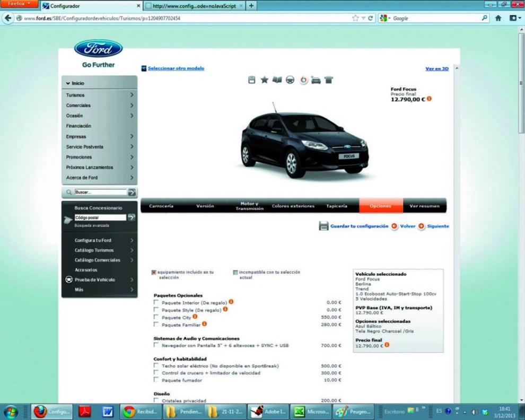525x420 pixels.
Task: Go to the Tapicería tab
Action: point(337,206)
